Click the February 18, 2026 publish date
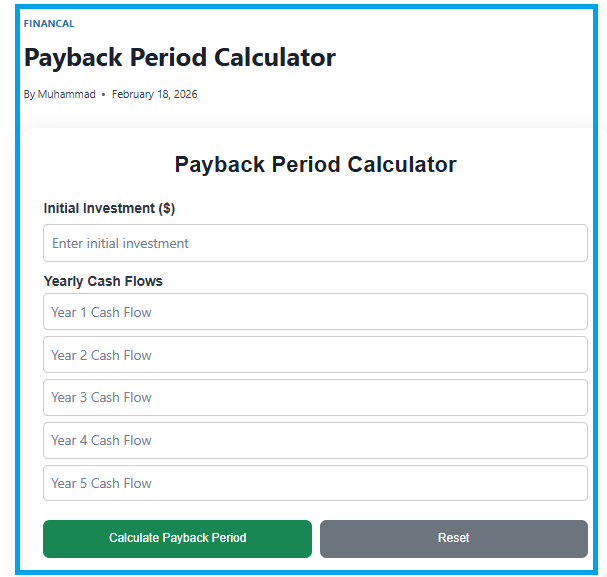 154,94
